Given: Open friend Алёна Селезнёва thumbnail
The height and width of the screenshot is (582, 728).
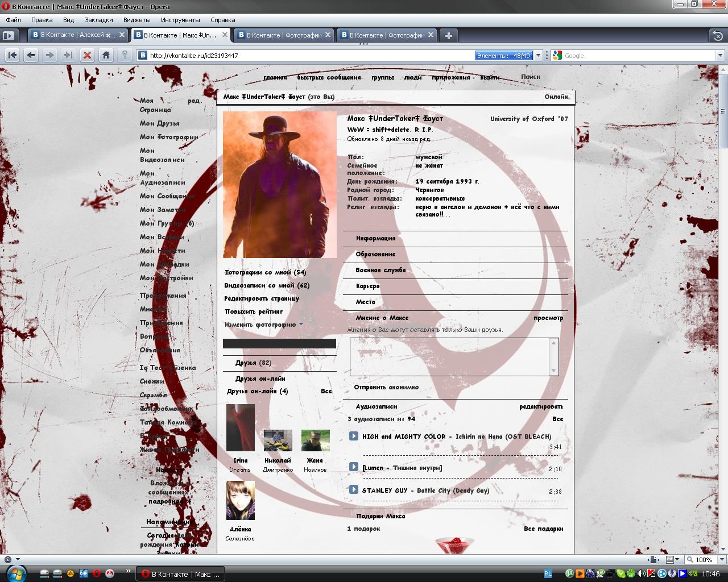Looking at the screenshot, I should point(241,500).
